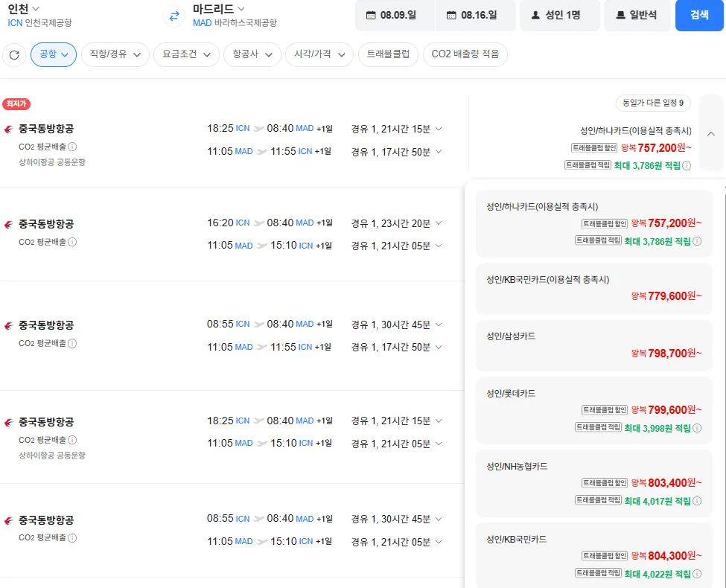
Task: Collapse the price list chevron
Action: [711, 134]
